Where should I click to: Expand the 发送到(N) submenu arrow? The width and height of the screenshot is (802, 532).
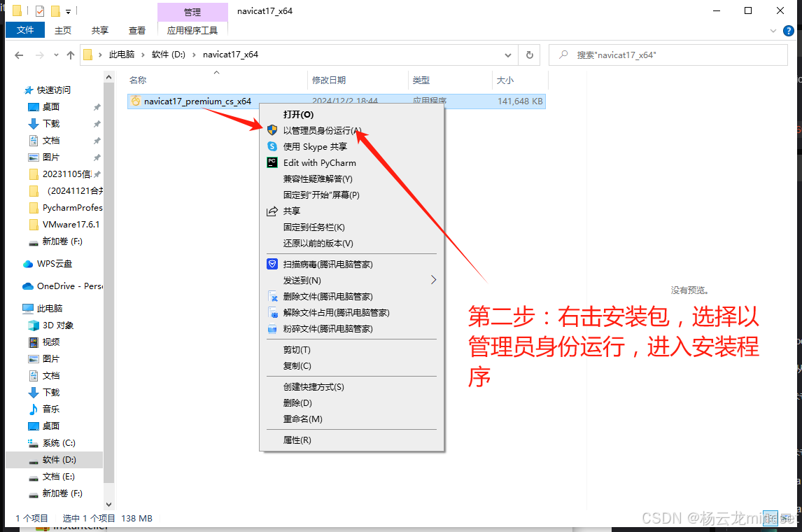pyautogui.click(x=433, y=280)
